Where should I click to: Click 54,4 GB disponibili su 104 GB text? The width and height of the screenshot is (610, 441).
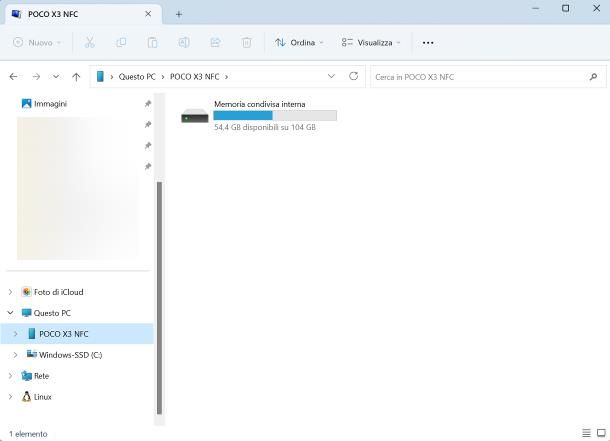(x=265, y=127)
